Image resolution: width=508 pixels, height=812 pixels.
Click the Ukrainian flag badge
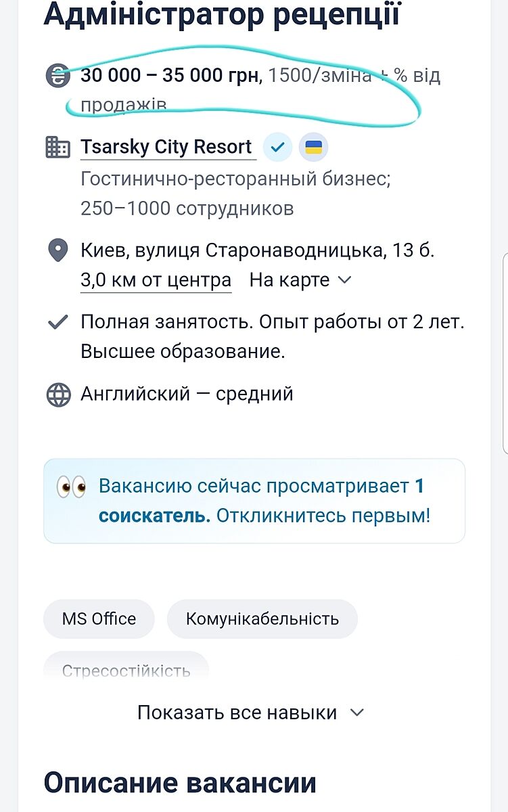pyautogui.click(x=313, y=147)
